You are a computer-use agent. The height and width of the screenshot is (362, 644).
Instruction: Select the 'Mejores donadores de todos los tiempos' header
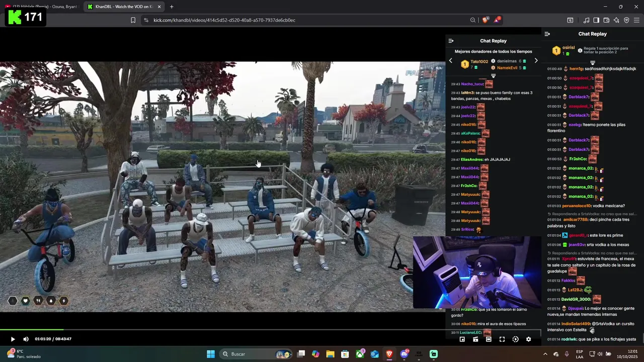(493, 51)
